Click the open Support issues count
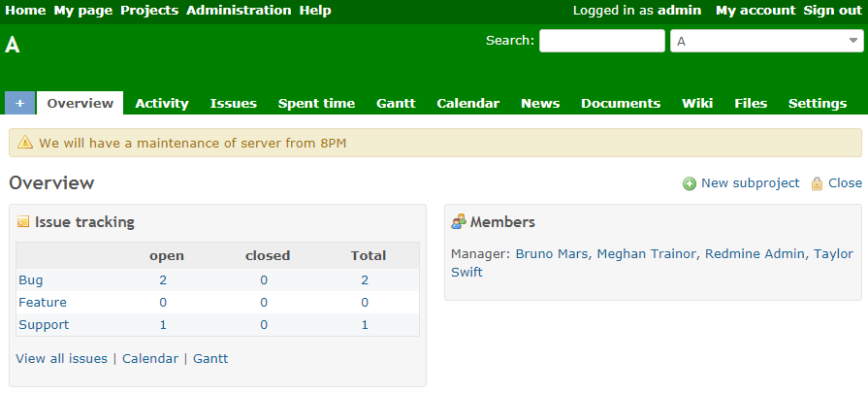Image resolution: width=868 pixels, height=393 pixels. (163, 324)
